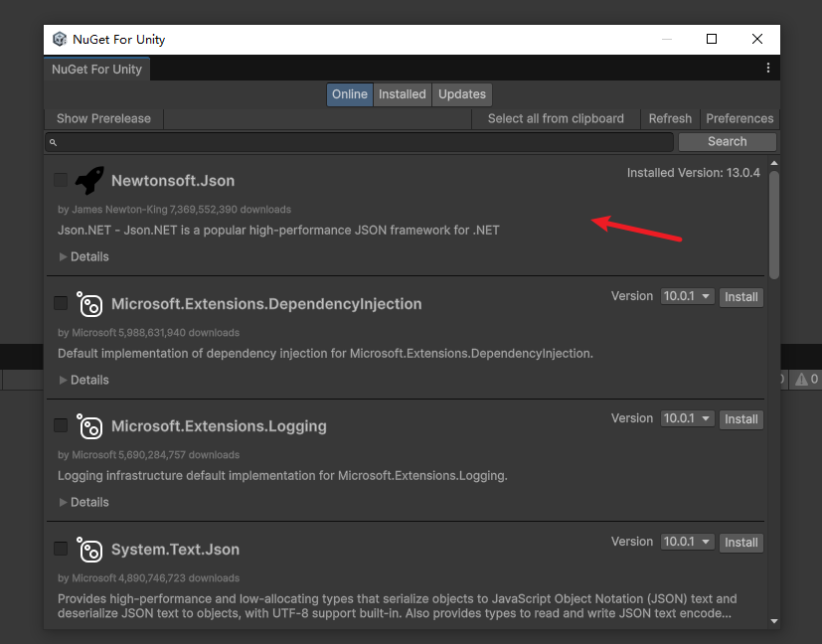Open the version dropdown for Microsoft.Extensions.DependencyInjection

(x=687, y=296)
